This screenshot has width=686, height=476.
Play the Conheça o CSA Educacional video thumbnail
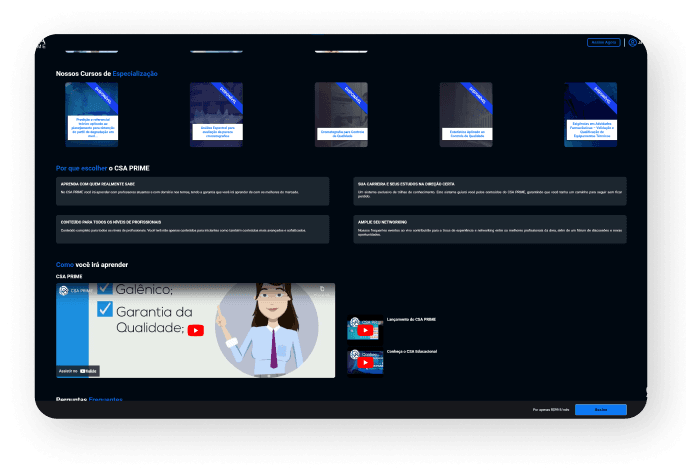[365, 361]
